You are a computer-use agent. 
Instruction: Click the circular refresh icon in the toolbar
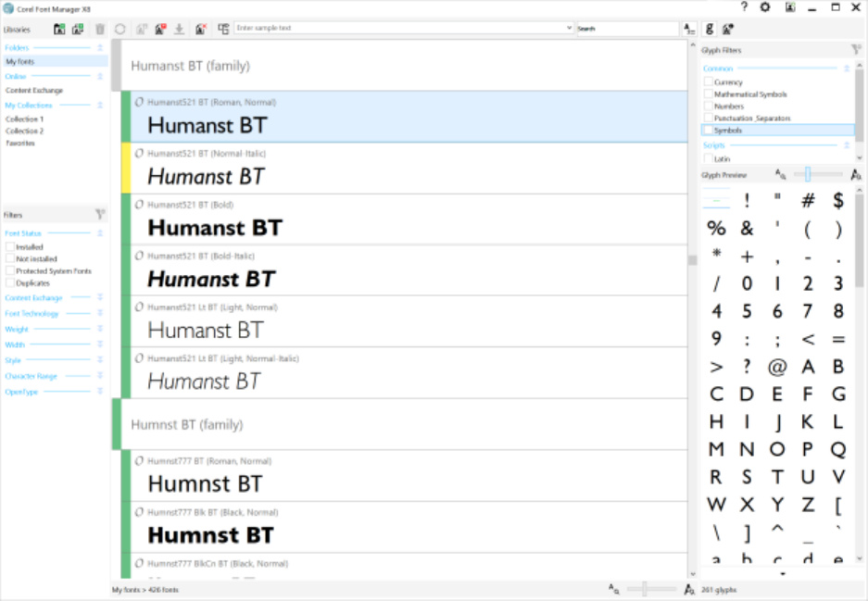(x=120, y=29)
